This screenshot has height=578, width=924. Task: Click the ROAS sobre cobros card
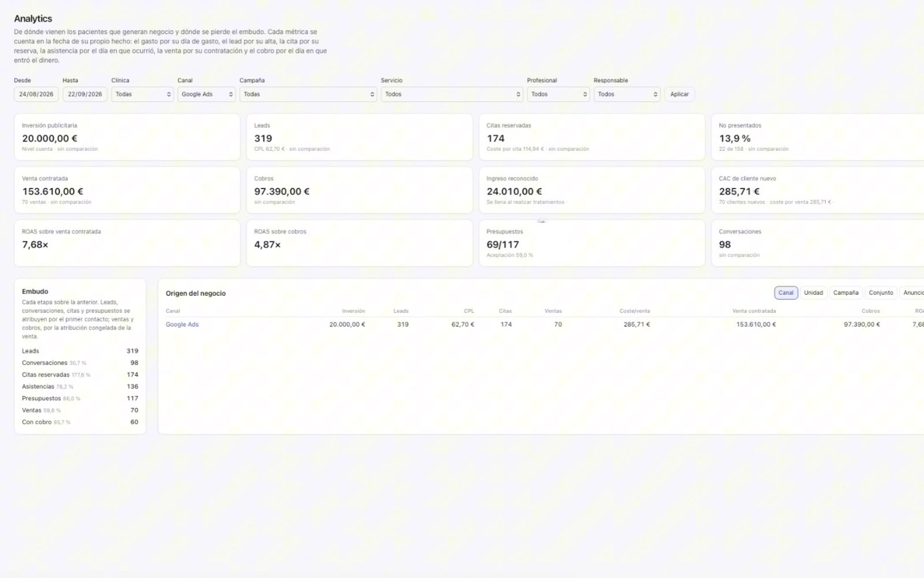point(359,243)
